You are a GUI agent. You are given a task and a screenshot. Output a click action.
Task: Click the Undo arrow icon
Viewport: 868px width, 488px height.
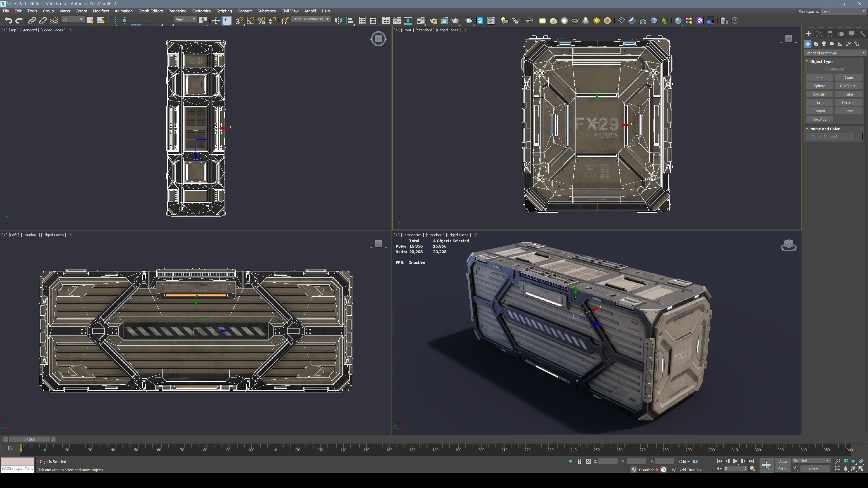click(8, 21)
